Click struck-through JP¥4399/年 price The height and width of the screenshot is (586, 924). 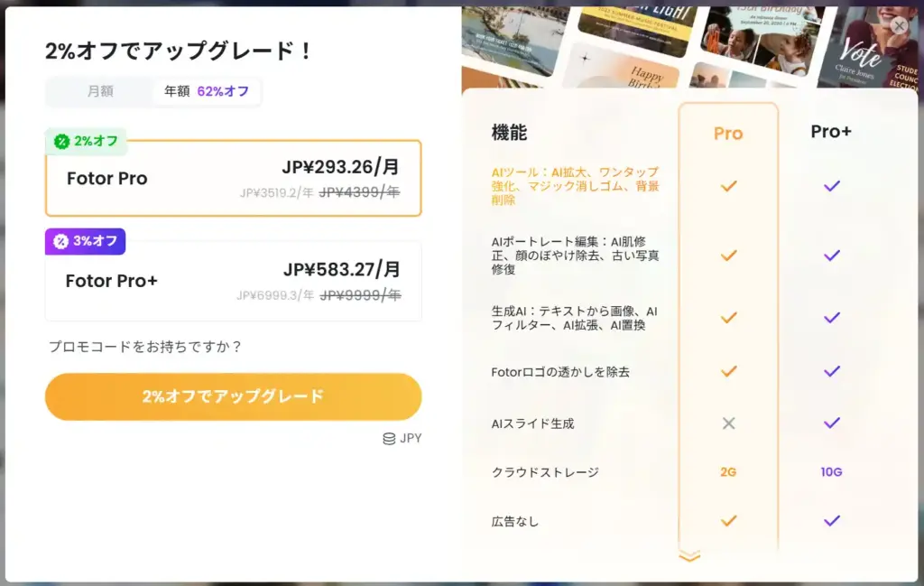click(359, 192)
